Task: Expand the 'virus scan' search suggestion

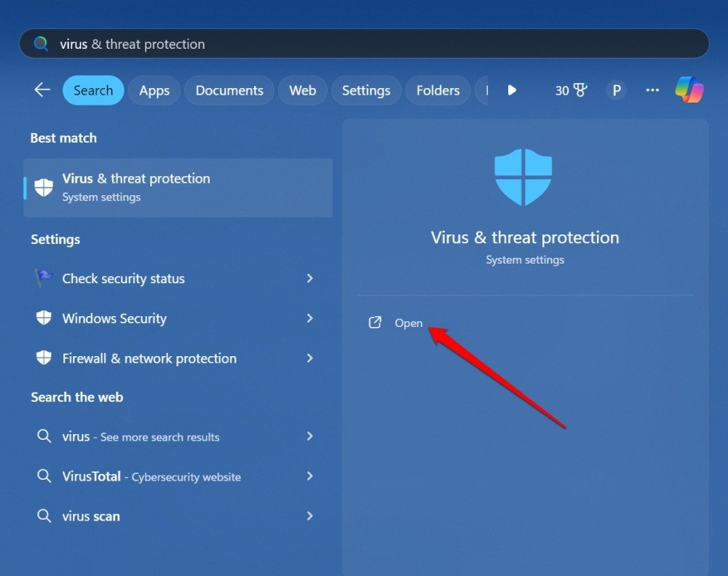Action: click(x=310, y=516)
